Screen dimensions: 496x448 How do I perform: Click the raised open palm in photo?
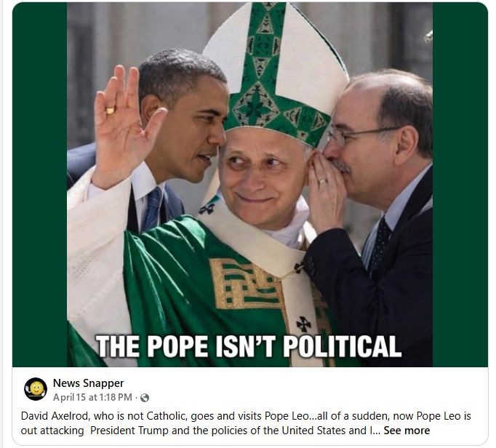click(x=125, y=127)
